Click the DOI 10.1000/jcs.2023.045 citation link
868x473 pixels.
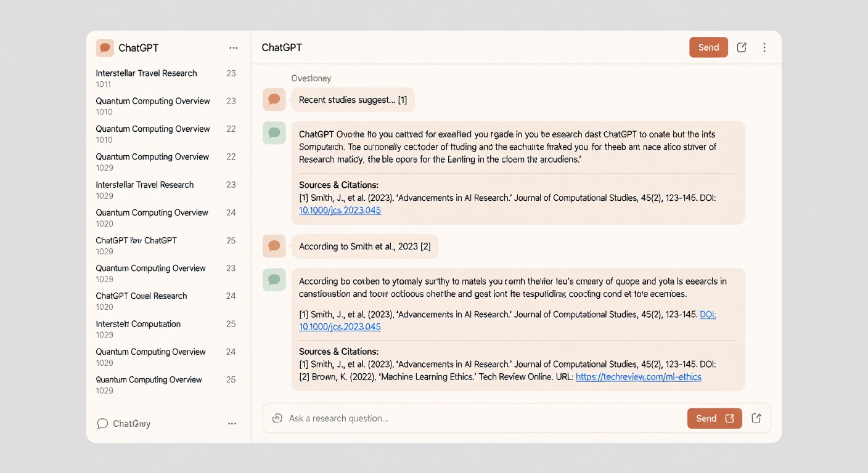[340, 210]
